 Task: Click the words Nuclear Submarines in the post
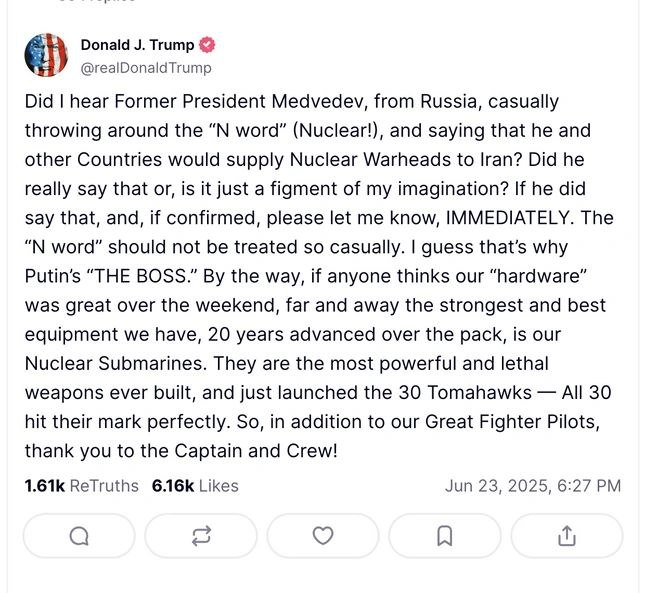point(115,364)
